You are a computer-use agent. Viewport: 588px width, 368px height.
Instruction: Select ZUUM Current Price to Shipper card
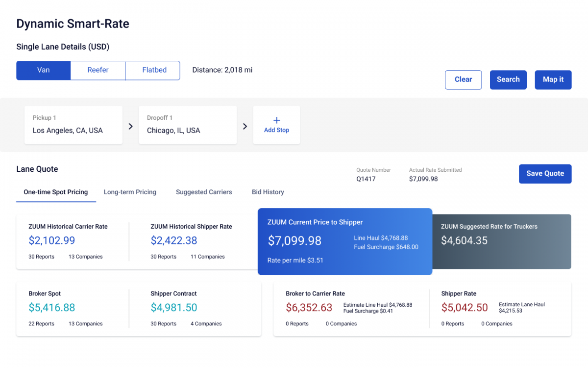tap(344, 241)
